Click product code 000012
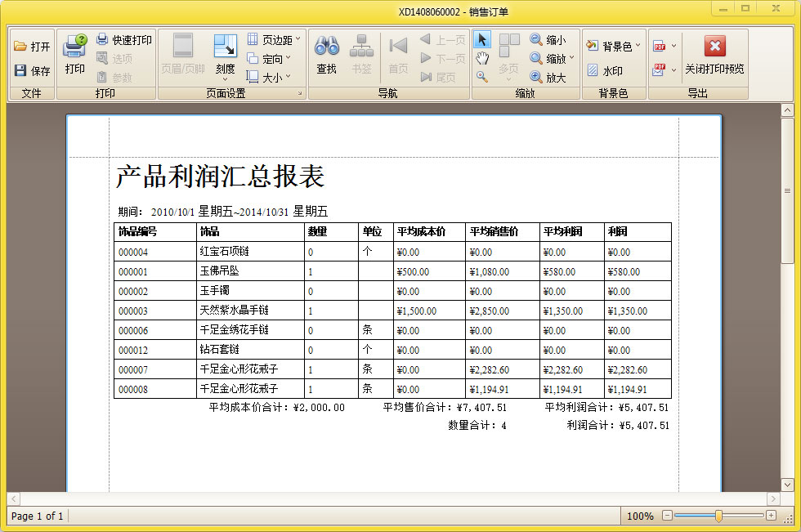The width and height of the screenshot is (801, 532). [x=133, y=351]
